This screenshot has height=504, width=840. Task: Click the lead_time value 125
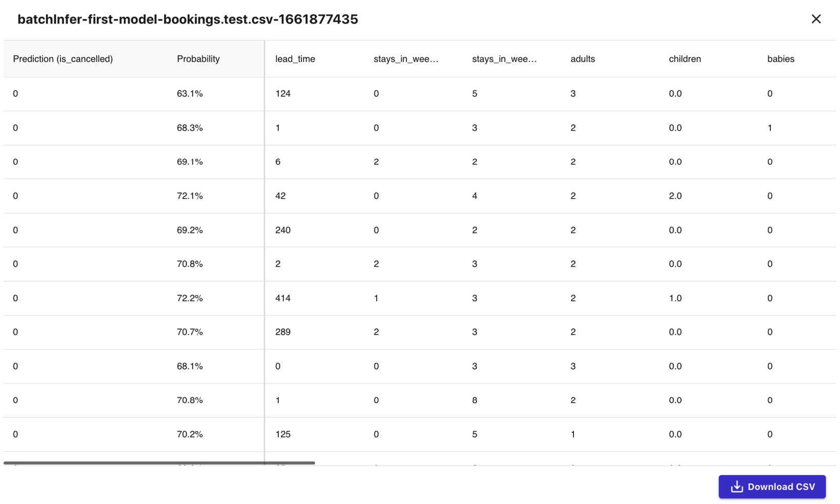(x=283, y=434)
